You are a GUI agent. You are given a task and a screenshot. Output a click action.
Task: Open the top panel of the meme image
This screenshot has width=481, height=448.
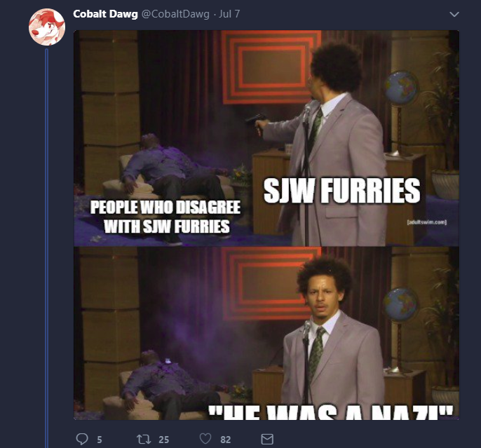click(266, 138)
